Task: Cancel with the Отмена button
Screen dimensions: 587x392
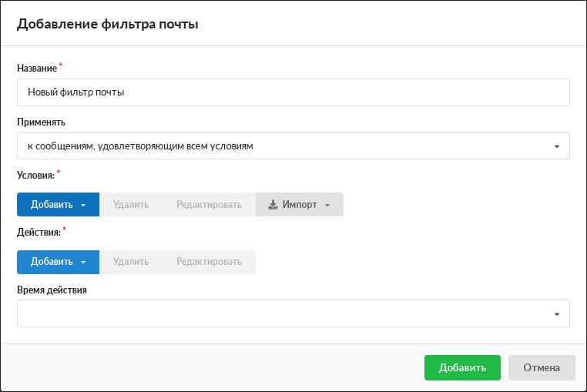Action: point(542,367)
